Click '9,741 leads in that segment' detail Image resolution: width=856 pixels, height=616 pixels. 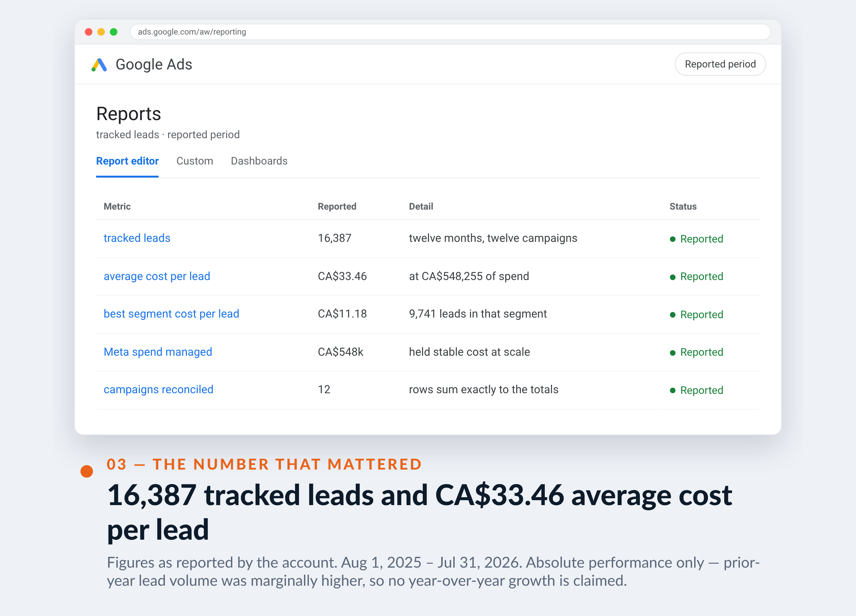click(x=478, y=314)
